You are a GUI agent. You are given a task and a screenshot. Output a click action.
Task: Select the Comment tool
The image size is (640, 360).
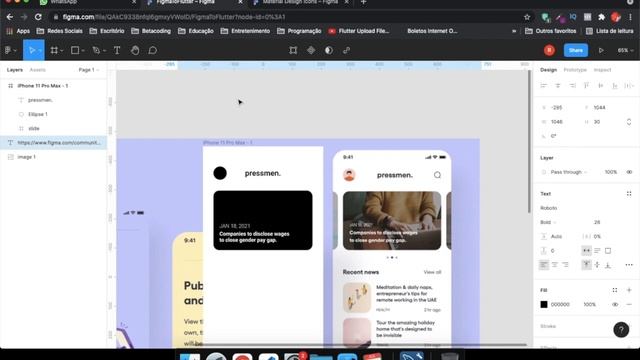pos(153,50)
